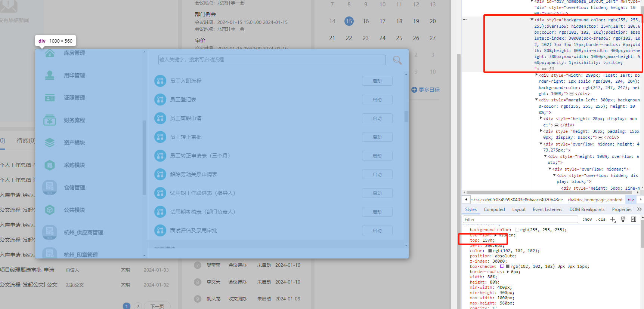Image resolution: width=644 pixels, height=309 pixels.
Task: Click the 仓储管理 module icon
Action: (50, 187)
